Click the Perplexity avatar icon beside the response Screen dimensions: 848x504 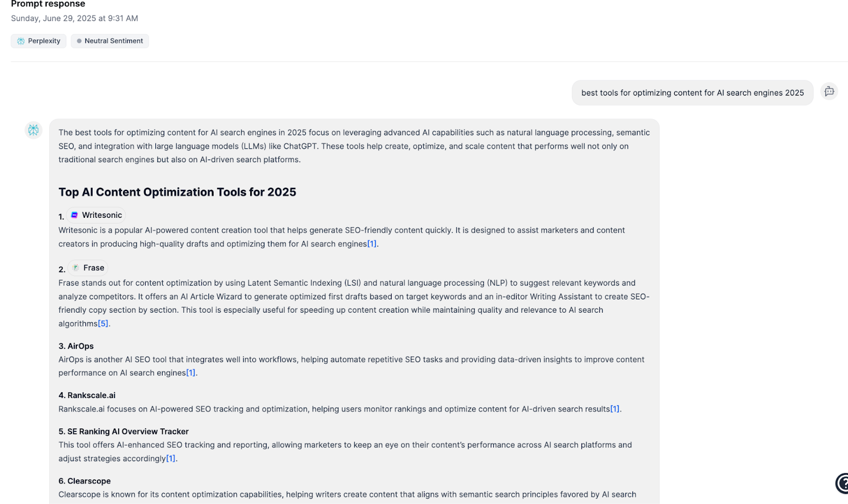tap(33, 130)
